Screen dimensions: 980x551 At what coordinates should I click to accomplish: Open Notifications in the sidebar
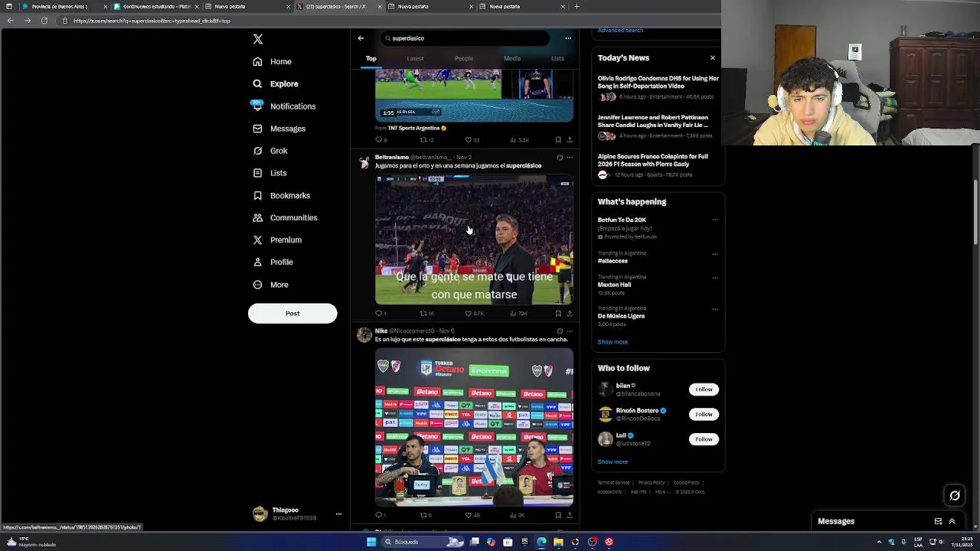284,106
